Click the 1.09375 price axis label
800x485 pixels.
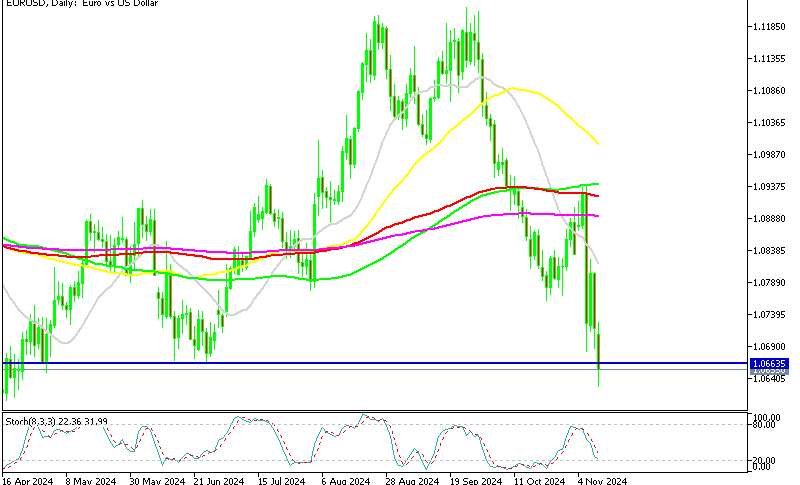[769, 187]
